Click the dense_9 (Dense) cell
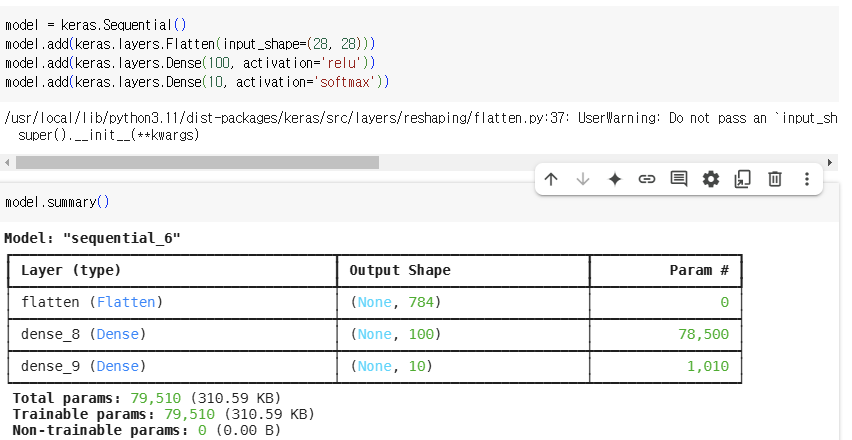This screenshot has height=440, width=852. coord(84,366)
